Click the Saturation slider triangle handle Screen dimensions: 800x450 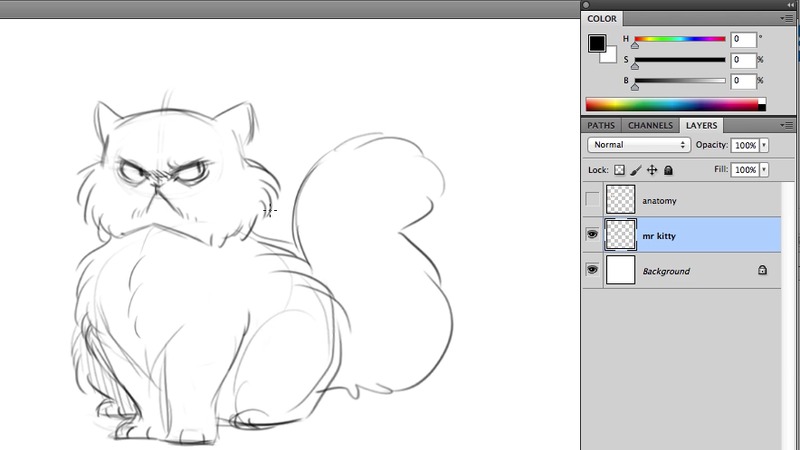click(x=635, y=66)
